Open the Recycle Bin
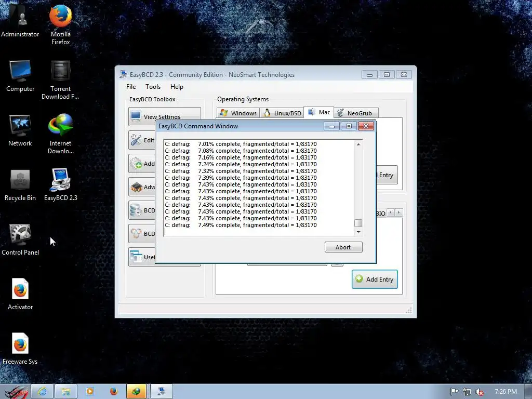The width and height of the screenshot is (532, 399). (x=20, y=185)
